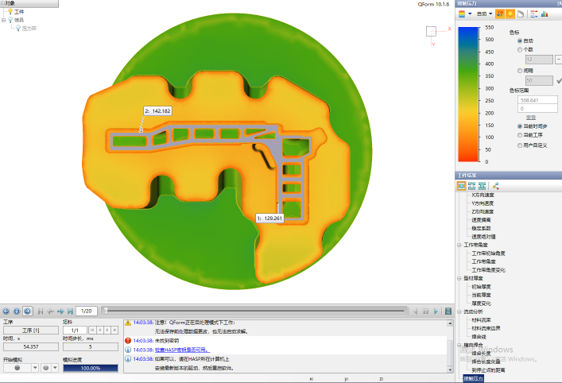Select the 接触压力 item in the results tree
The height and width of the screenshot is (383, 562).
[x=473, y=378]
